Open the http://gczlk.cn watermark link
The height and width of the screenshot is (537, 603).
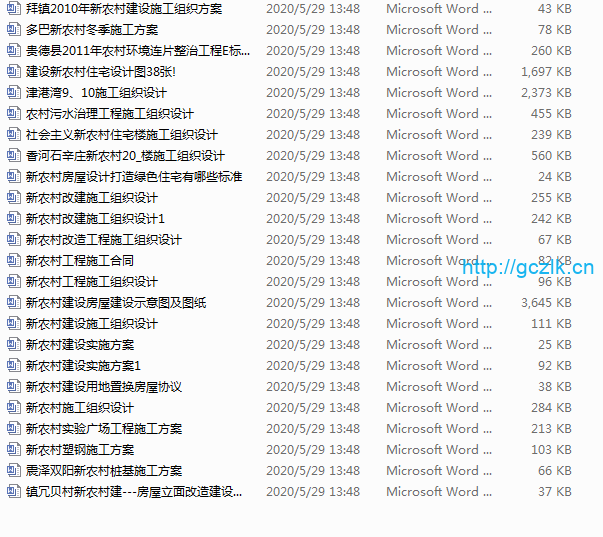[x=527, y=267]
